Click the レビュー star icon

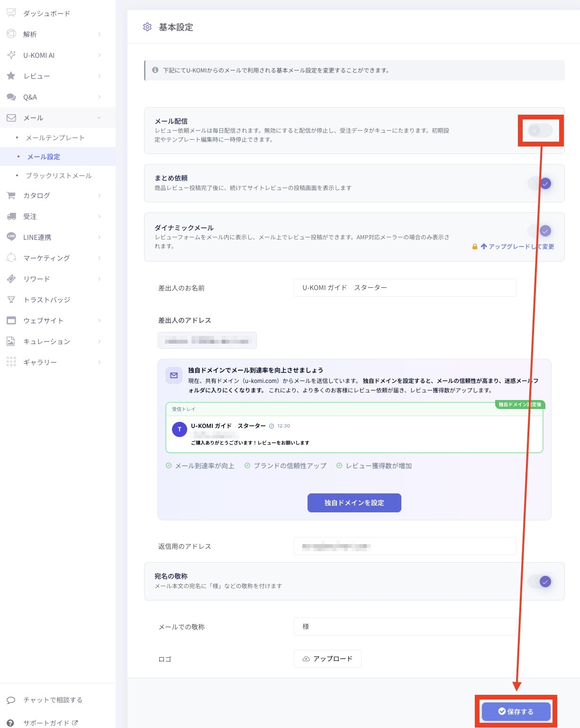click(11, 76)
